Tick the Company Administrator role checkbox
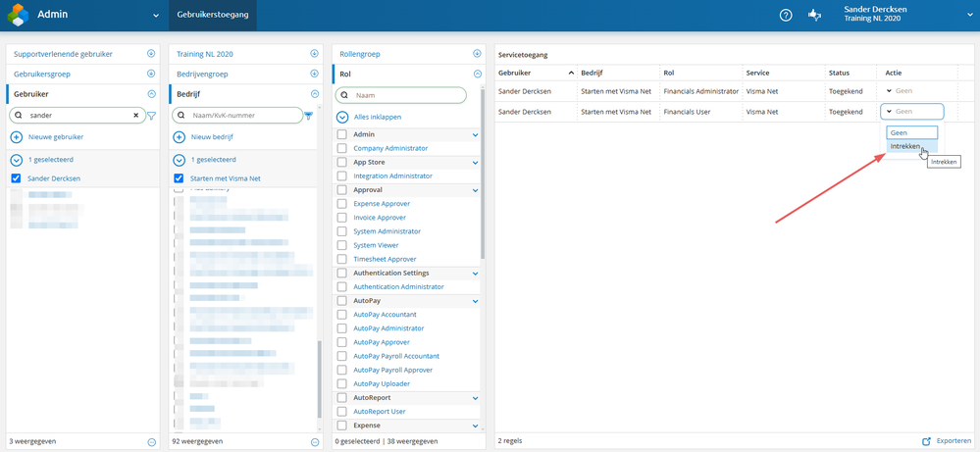This screenshot has height=452, width=980. click(341, 148)
